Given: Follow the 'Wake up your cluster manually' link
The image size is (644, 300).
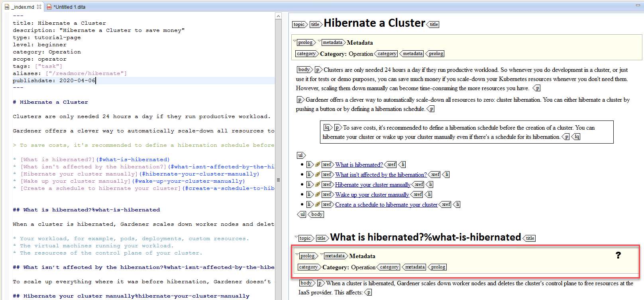Looking at the screenshot, I should pyautogui.click(x=372, y=195).
